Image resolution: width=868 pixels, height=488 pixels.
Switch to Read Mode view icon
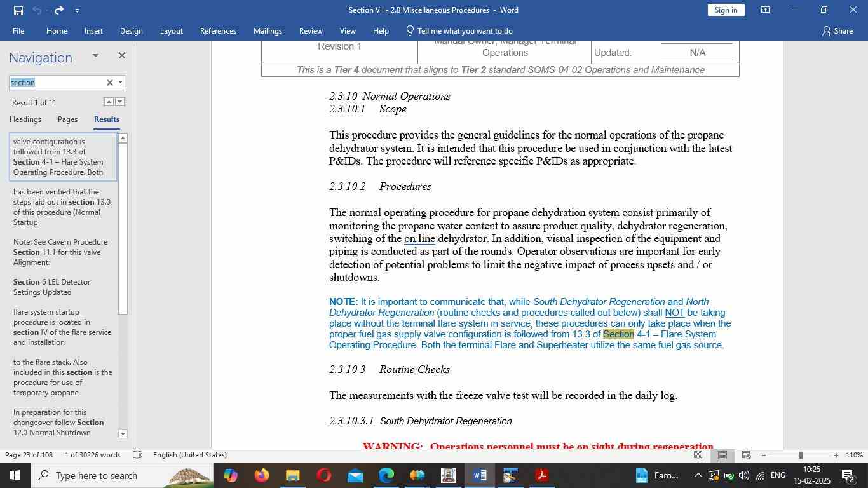(x=698, y=455)
